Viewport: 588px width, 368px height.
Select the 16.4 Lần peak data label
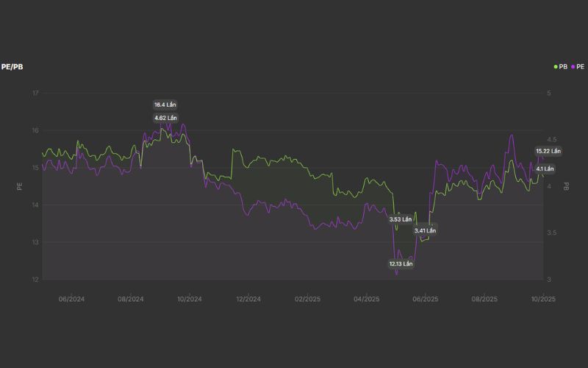click(165, 105)
